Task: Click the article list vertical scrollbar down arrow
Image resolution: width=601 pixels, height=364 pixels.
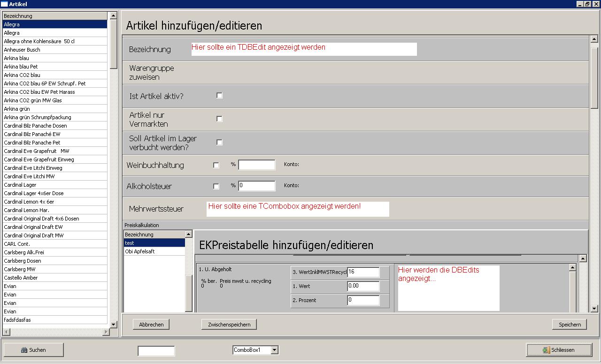Action: pyautogui.click(x=113, y=324)
